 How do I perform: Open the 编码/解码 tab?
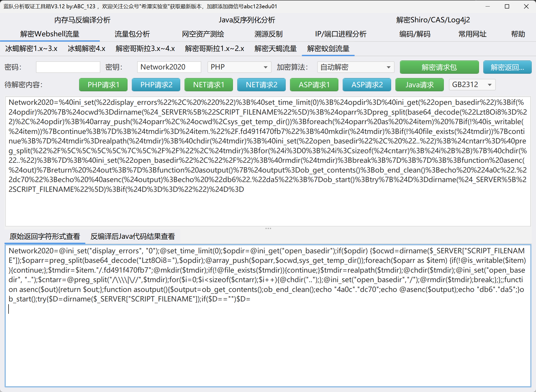tap(415, 34)
